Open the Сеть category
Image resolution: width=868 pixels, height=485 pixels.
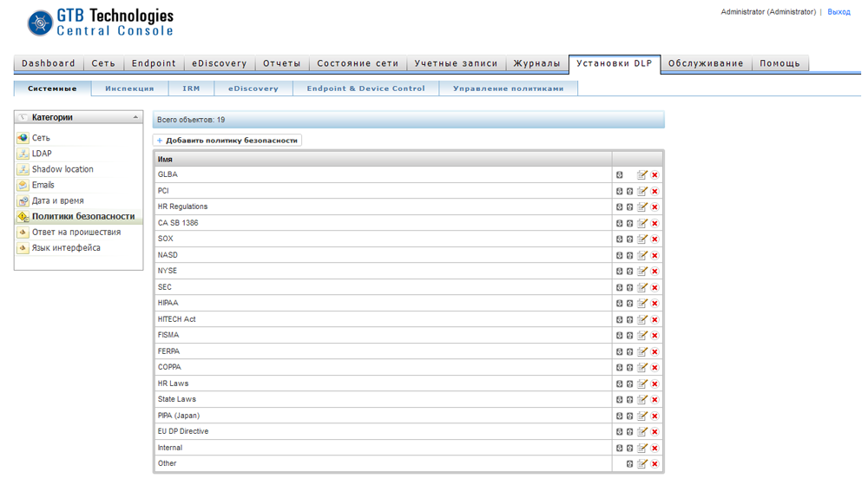41,138
